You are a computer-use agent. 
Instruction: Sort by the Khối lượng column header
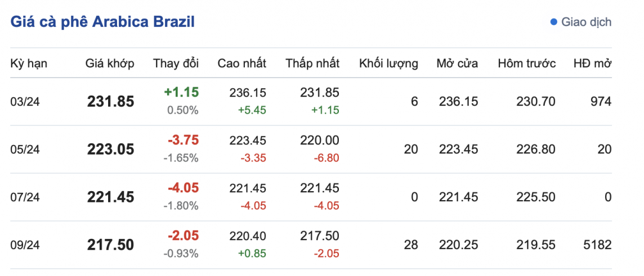tap(388, 64)
